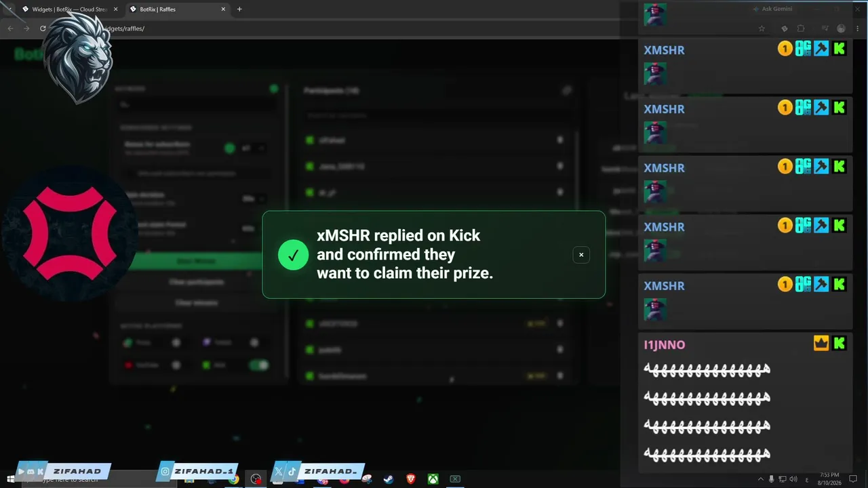Image resolution: width=868 pixels, height=488 pixels.
Task: Show hidden system tray icons
Action: (760, 479)
